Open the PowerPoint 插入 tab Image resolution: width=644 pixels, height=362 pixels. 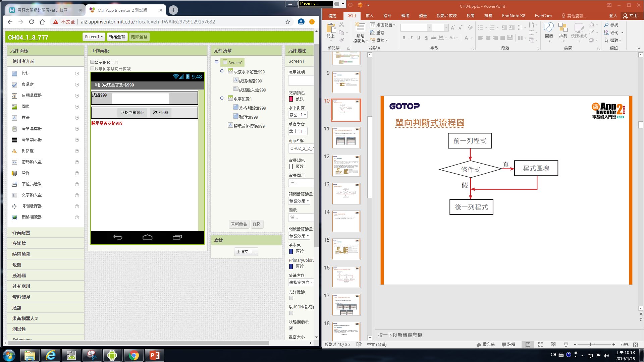(x=370, y=16)
